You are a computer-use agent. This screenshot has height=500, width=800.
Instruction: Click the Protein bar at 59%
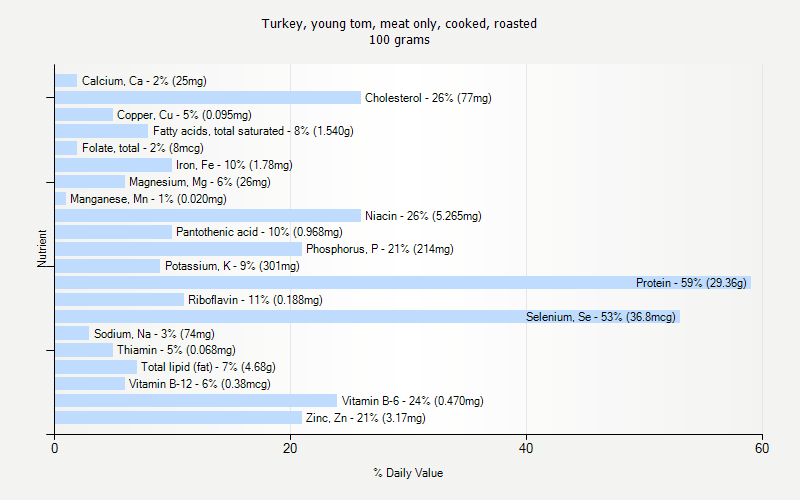coord(400,283)
